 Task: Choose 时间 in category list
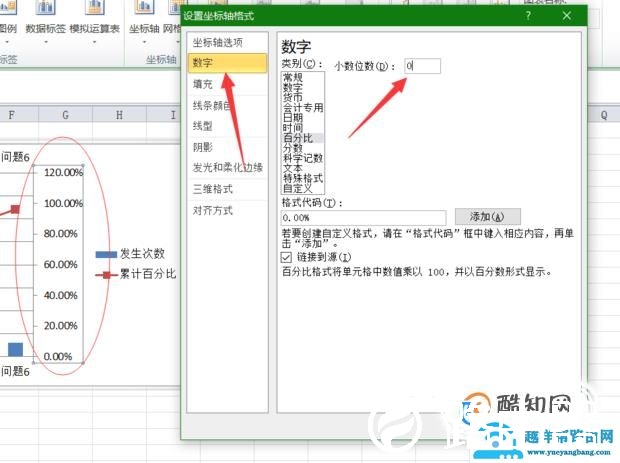(293, 128)
